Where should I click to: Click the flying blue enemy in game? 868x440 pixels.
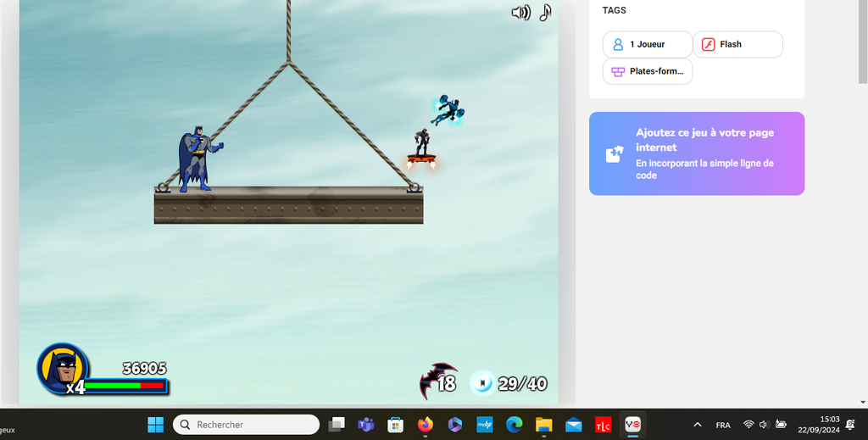point(447,110)
